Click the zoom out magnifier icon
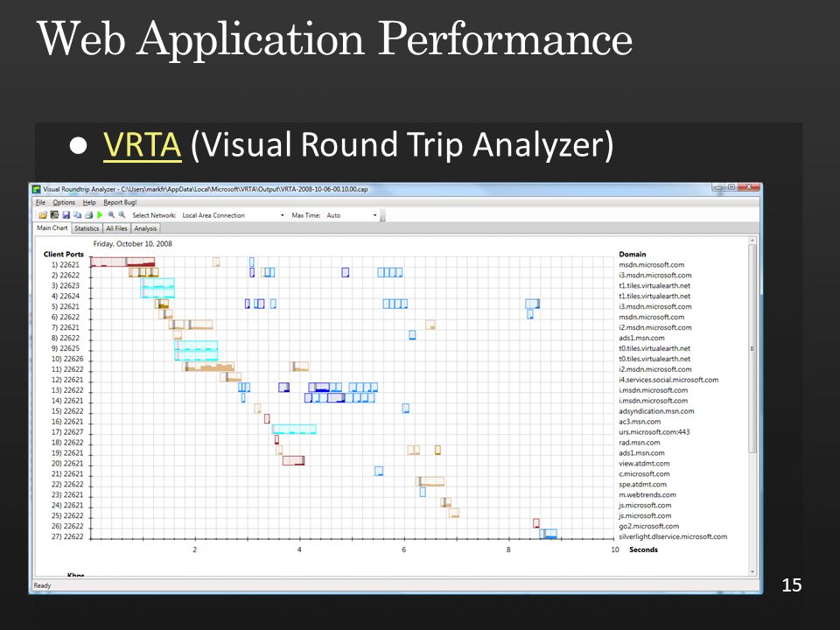The image size is (840, 630). (122, 215)
